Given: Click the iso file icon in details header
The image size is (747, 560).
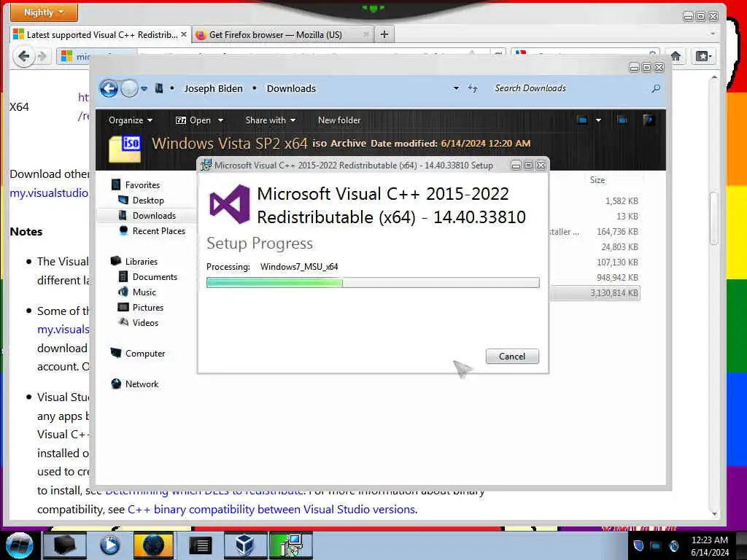Looking at the screenshot, I should [x=125, y=148].
